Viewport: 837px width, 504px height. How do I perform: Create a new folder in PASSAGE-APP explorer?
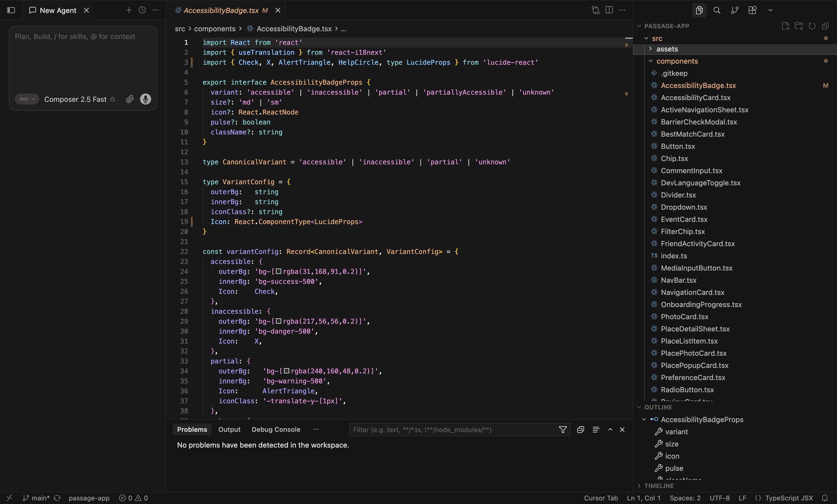tap(799, 26)
